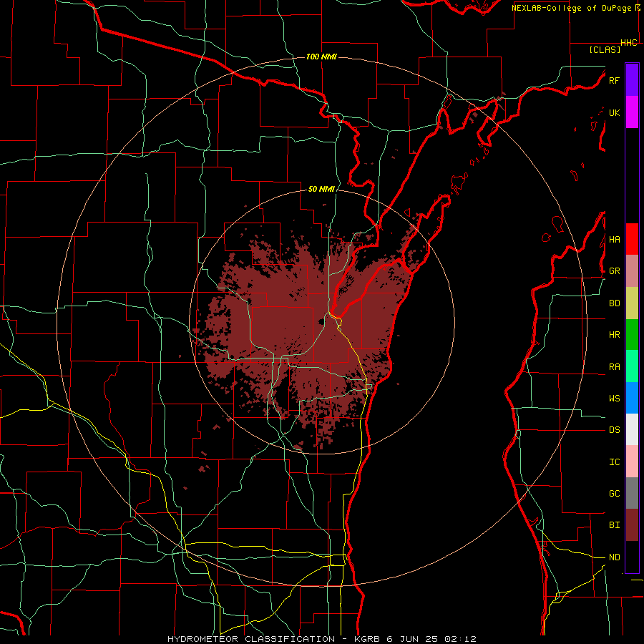
Task: Click the WS legend label
Action: coord(614,398)
